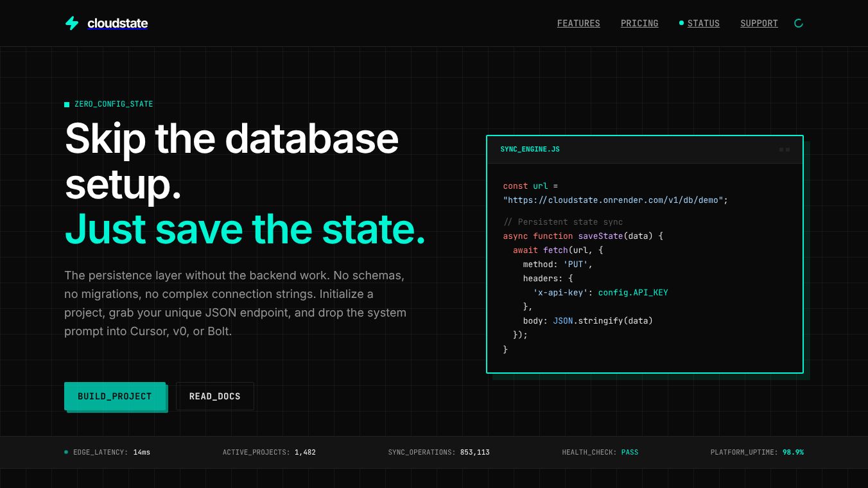
Task: Click the ZERO_CONFIG_STATE label
Action: pyautogui.click(x=114, y=104)
